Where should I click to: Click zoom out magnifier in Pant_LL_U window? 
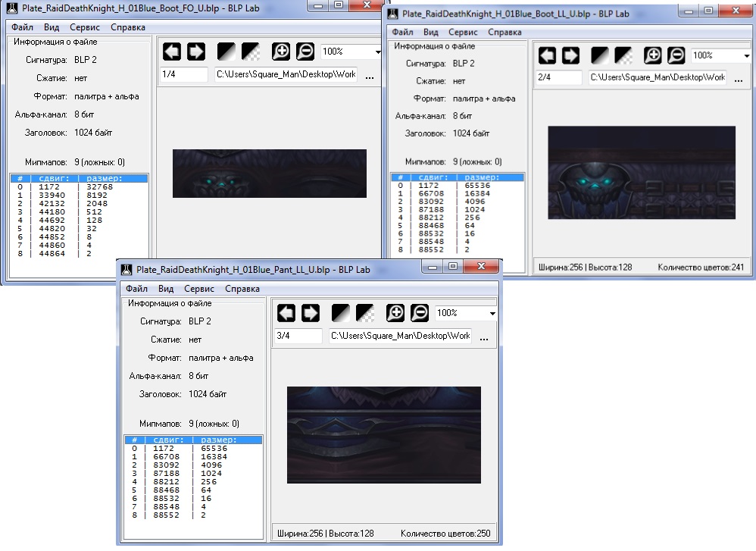(x=420, y=313)
